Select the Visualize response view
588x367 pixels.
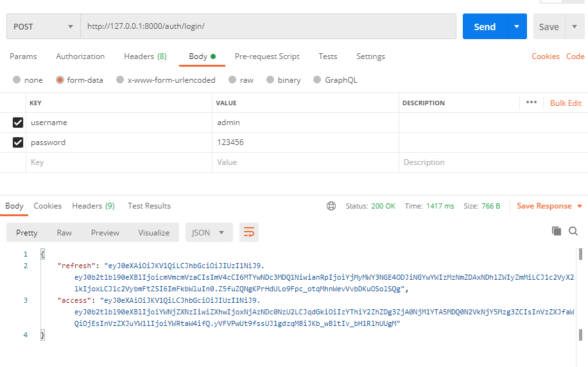pos(154,232)
